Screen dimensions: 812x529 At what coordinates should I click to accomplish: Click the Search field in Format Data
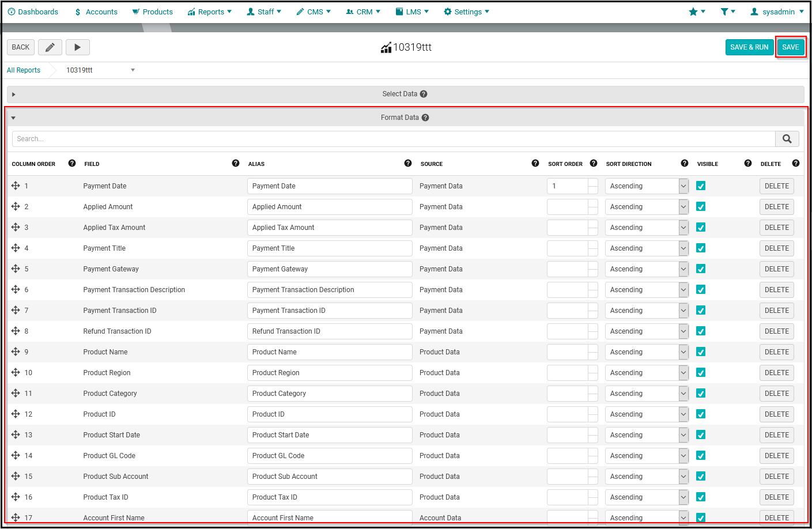(x=394, y=139)
